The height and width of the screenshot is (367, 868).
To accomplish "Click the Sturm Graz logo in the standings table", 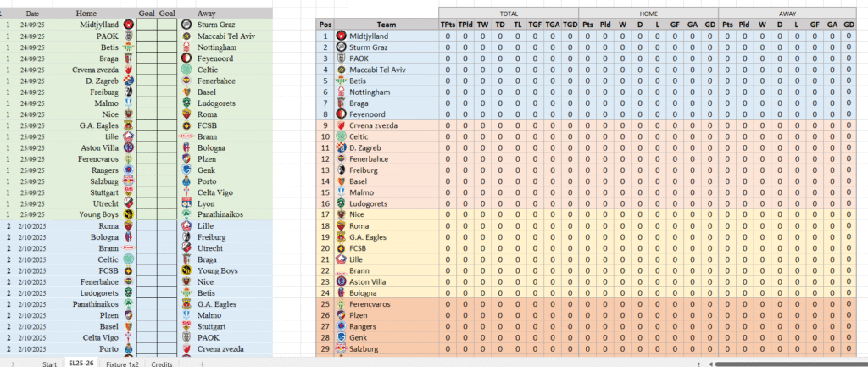I will pyautogui.click(x=341, y=47).
